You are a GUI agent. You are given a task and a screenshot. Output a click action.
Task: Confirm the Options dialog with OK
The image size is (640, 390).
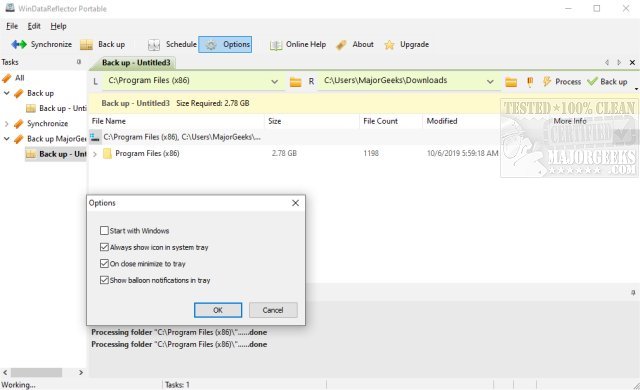pos(218,310)
